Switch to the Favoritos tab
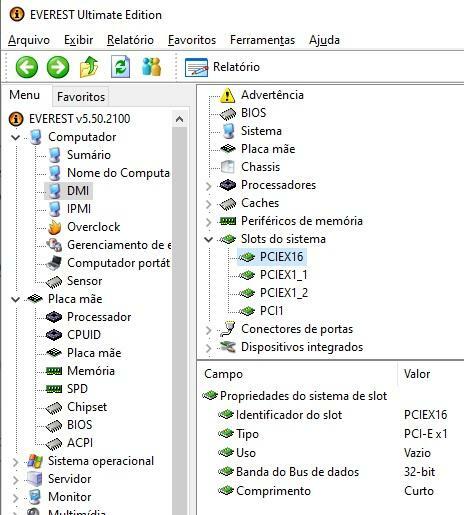Viewport: 464px width, 515px height. pos(81,97)
